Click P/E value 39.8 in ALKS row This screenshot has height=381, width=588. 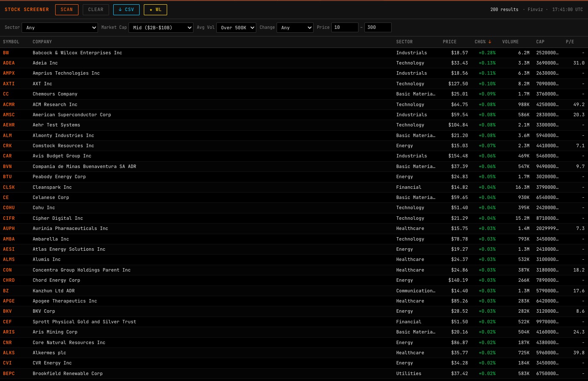pos(579,353)
